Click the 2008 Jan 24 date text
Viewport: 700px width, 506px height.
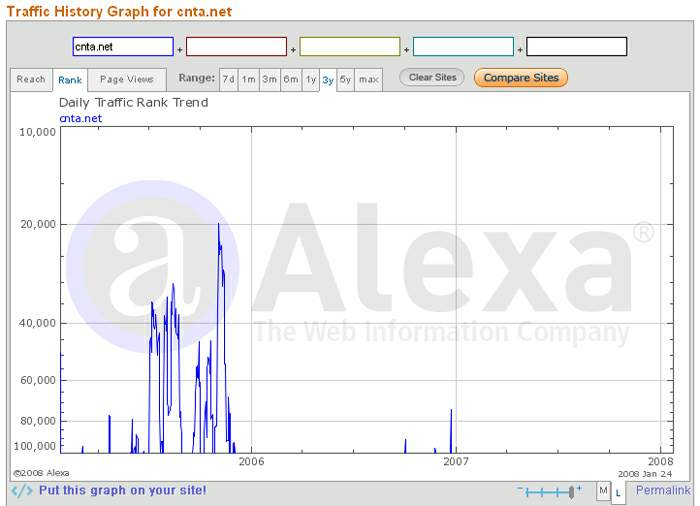(x=645, y=474)
